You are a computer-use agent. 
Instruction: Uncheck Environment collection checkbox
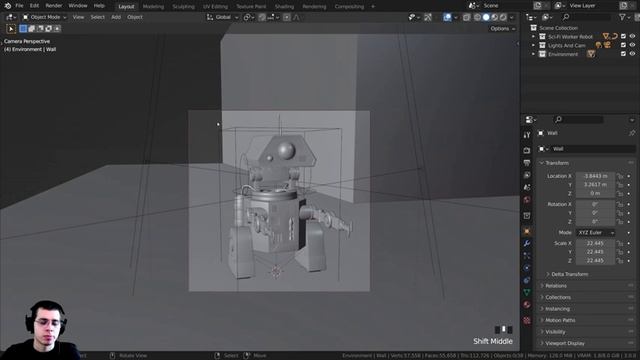623,54
